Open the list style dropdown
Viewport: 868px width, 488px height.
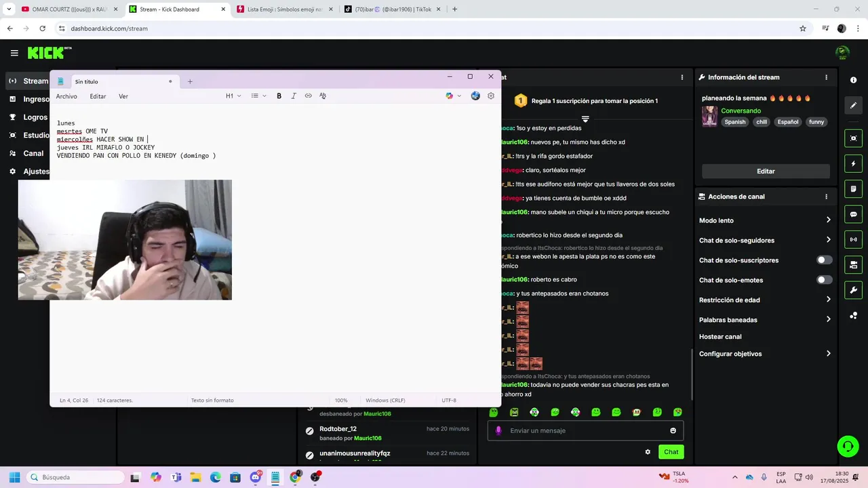click(x=258, y=96)
